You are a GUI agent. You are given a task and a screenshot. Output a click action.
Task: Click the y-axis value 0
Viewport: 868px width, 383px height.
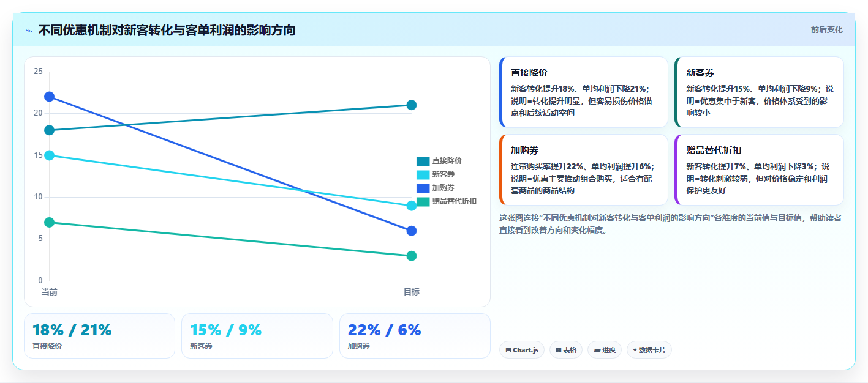point(40,281)
